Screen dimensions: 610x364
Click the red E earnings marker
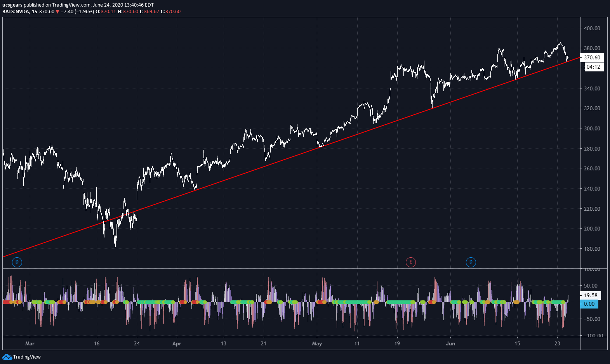coord(410,262)
